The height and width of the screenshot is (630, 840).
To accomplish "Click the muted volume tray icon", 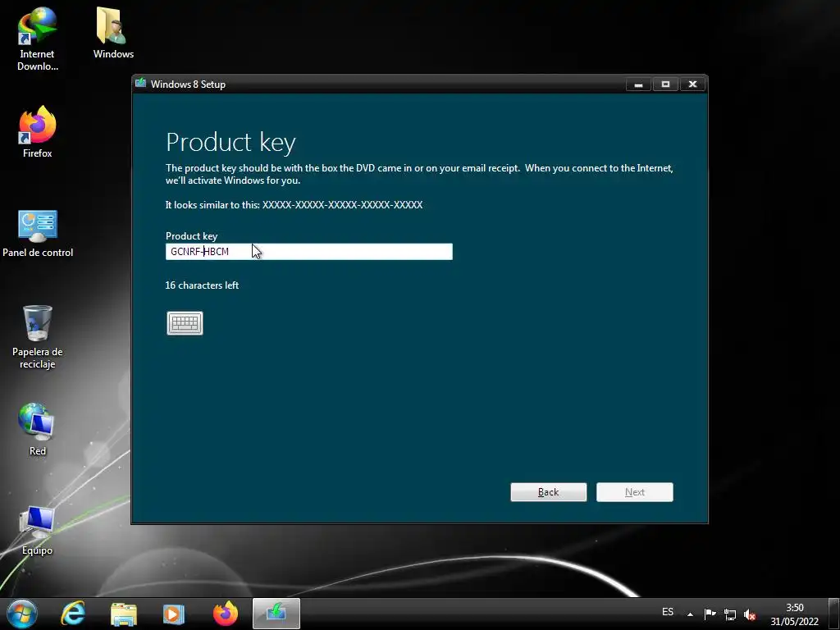I will coord(750,614).
